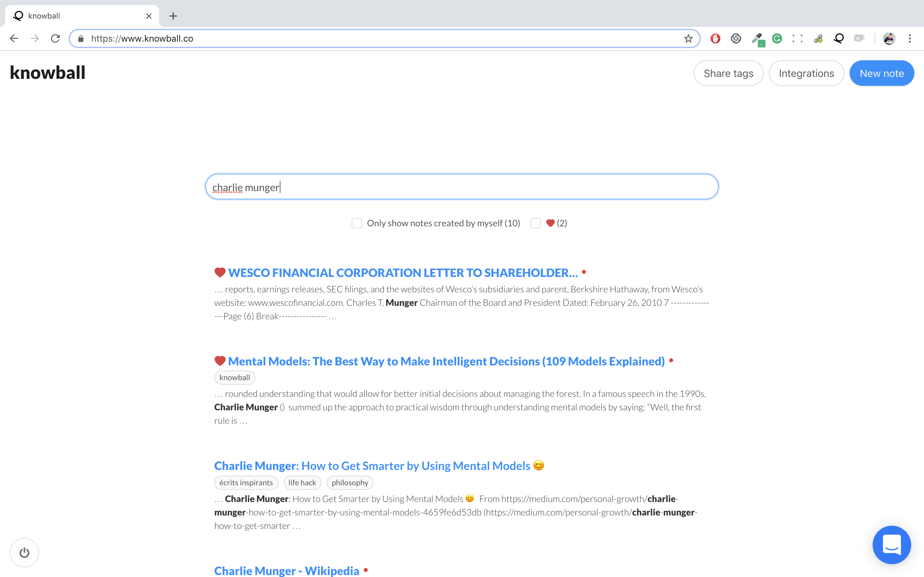Open Charlie Munger - Wikipedia note link
The image size is (924, 577).
(287, 571)
